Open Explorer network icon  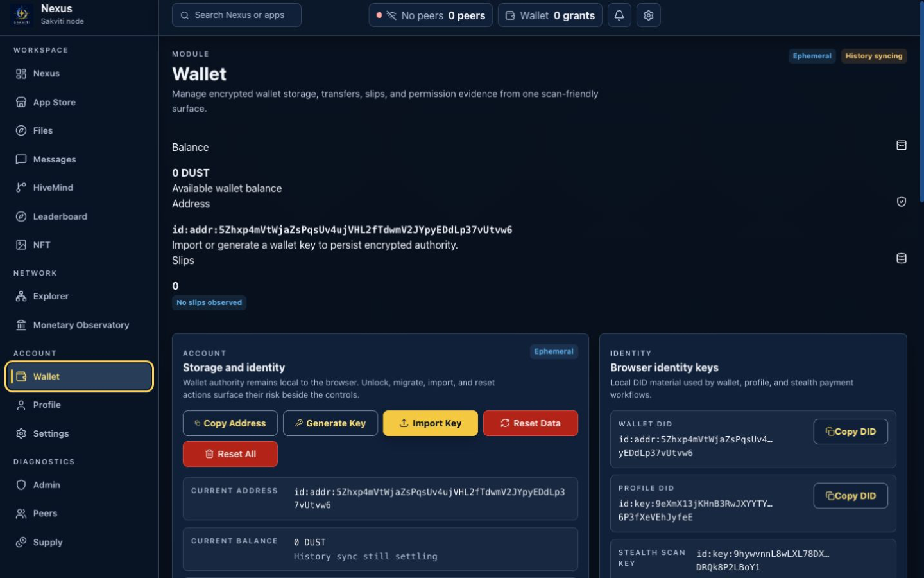(x=21, y=296)
